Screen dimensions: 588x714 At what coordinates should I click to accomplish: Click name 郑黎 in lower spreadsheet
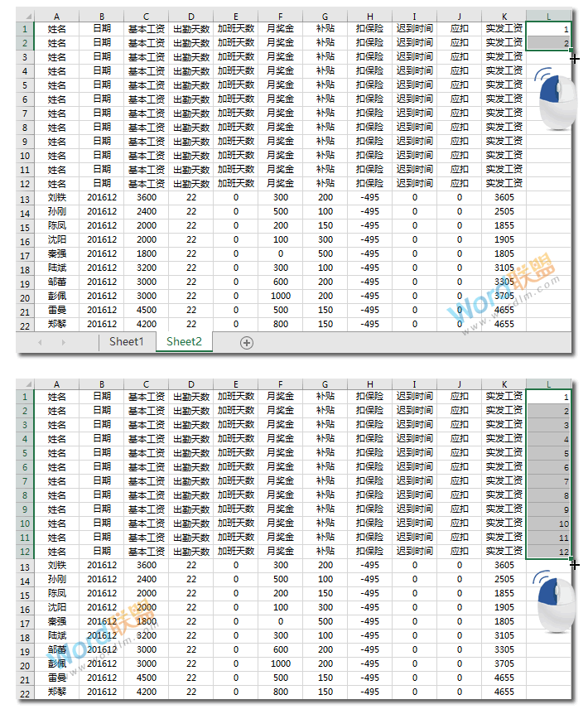click(57, 692)
